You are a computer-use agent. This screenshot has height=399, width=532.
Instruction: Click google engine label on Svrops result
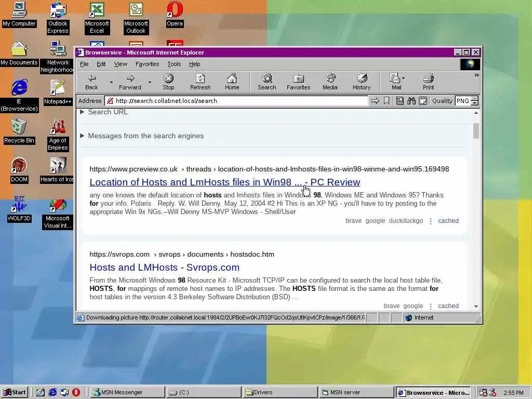[413, 306]
